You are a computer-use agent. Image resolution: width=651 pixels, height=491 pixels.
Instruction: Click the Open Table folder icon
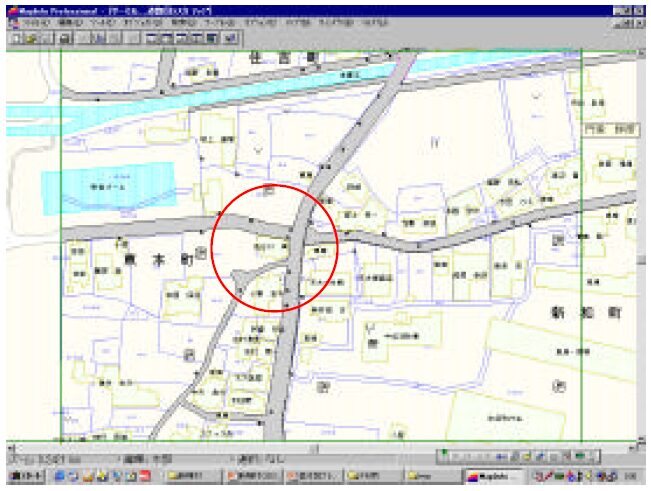(x=31, y=37)
